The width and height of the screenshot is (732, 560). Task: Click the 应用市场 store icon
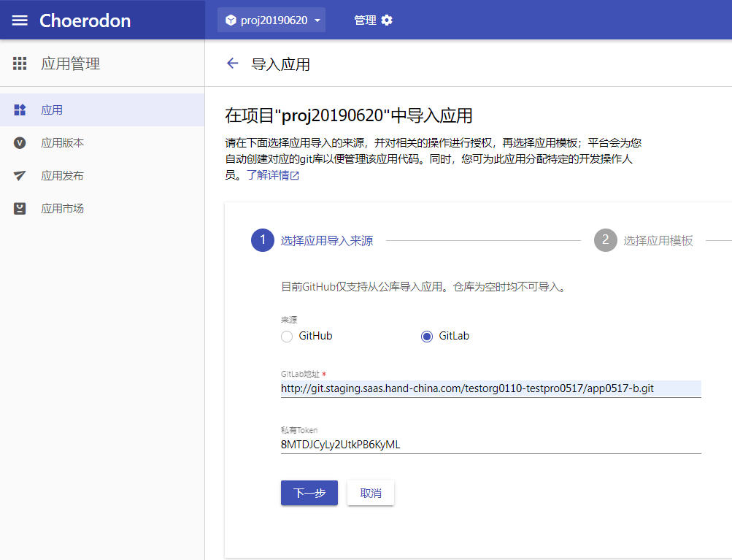pyautogui.click(x=20, y=208)
